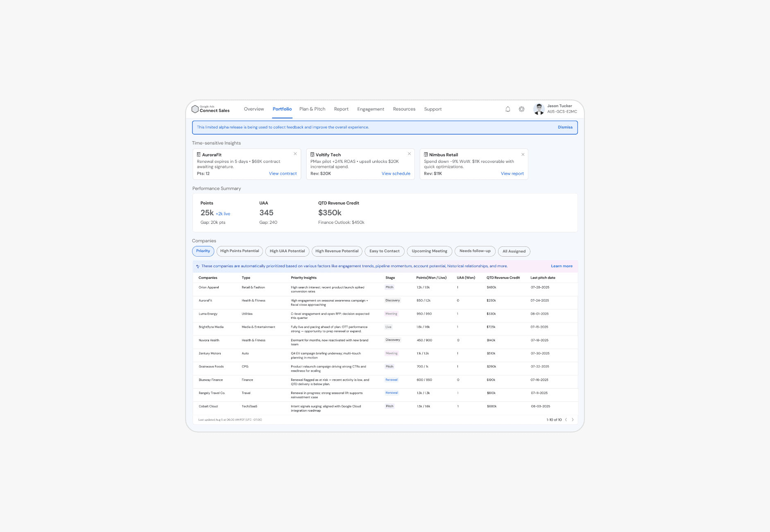This screenshot has width=770, height=532.
Task: Open the Luma Energy company row
Action: point(385,316)
